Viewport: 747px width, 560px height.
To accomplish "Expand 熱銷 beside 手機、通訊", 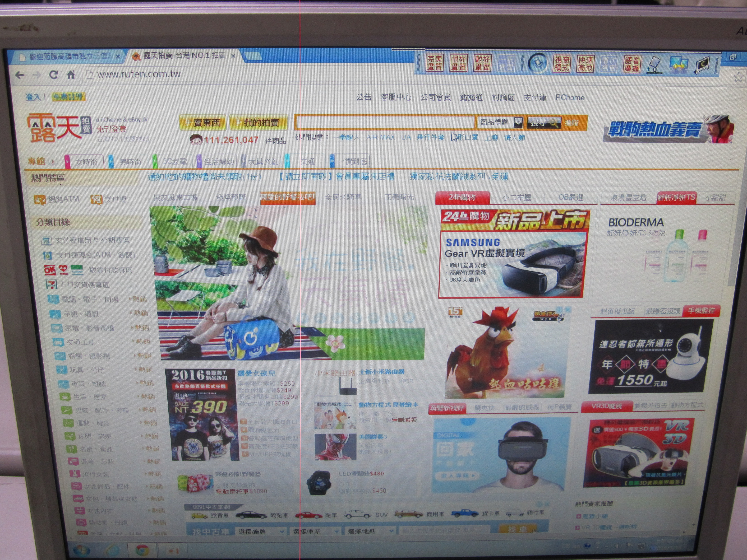I will tap(139, 313).
